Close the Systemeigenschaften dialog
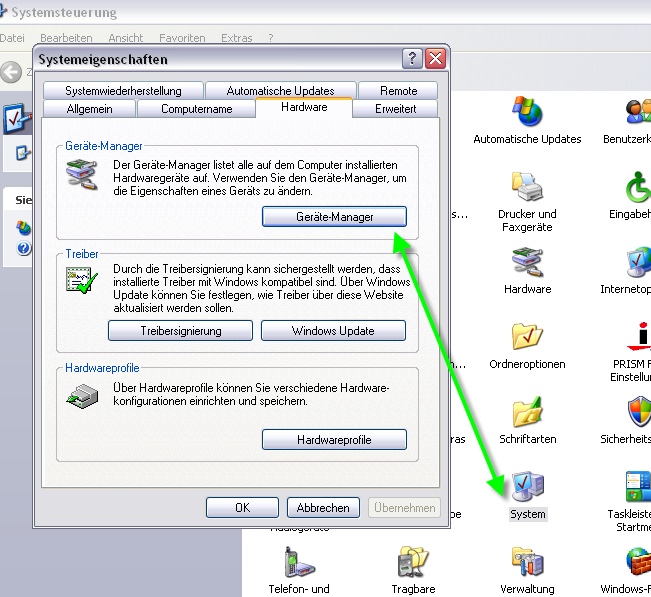Image resolution: width=651 pixels, height=597 pixels. tap(436, 59)
